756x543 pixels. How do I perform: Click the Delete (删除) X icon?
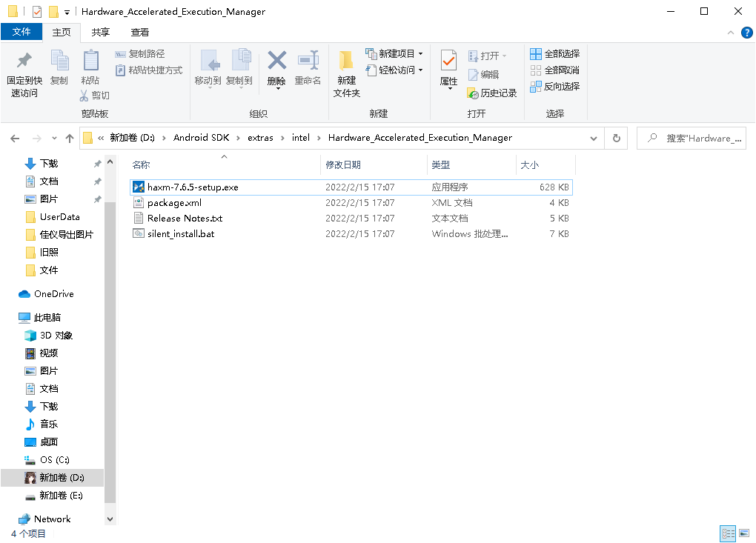[x=276, y=61]
